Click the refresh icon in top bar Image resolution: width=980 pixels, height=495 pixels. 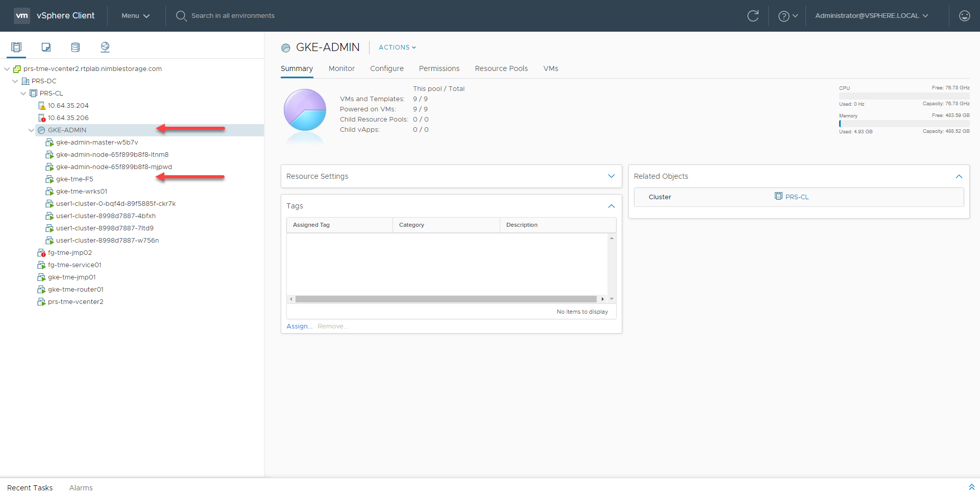coord(753,16)
